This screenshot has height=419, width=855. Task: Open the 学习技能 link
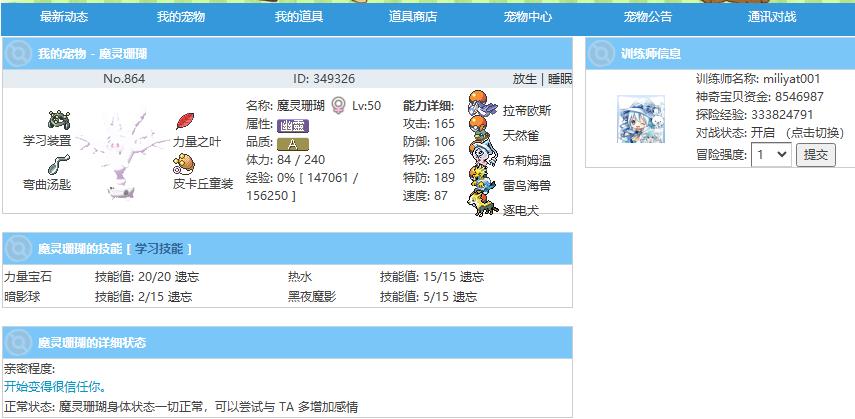point(158,248)
